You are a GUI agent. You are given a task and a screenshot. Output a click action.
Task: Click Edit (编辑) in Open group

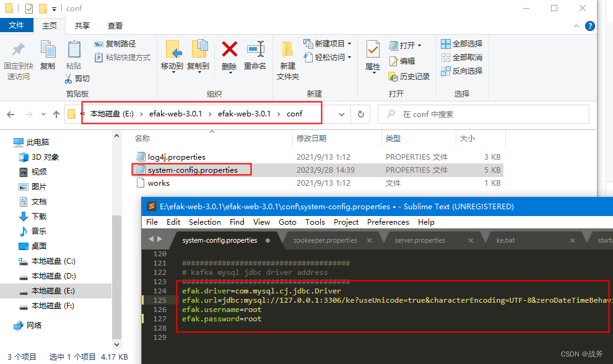402,61
